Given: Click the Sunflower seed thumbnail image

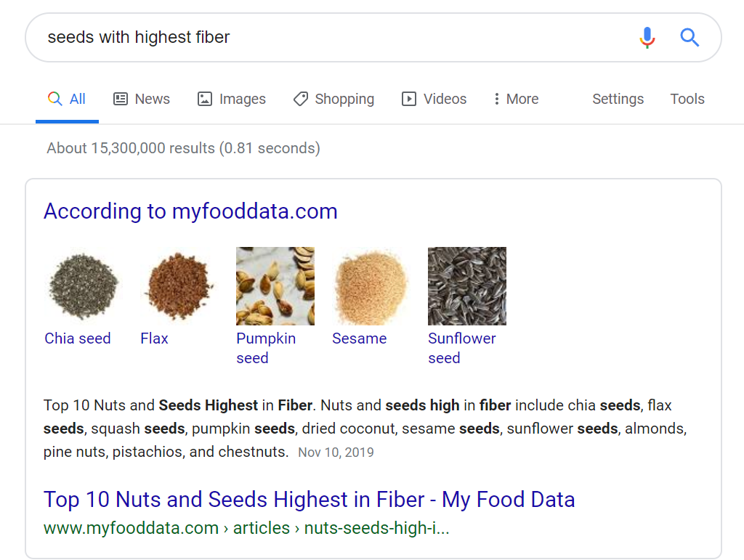Looking at the screenshot, I should [x=466, y=285].
